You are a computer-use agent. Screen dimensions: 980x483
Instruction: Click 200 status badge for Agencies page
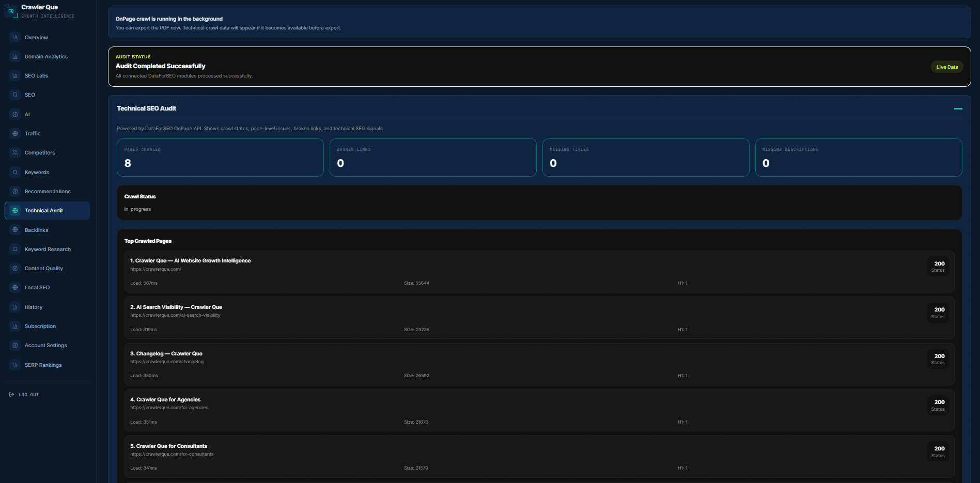click(938, 405)
